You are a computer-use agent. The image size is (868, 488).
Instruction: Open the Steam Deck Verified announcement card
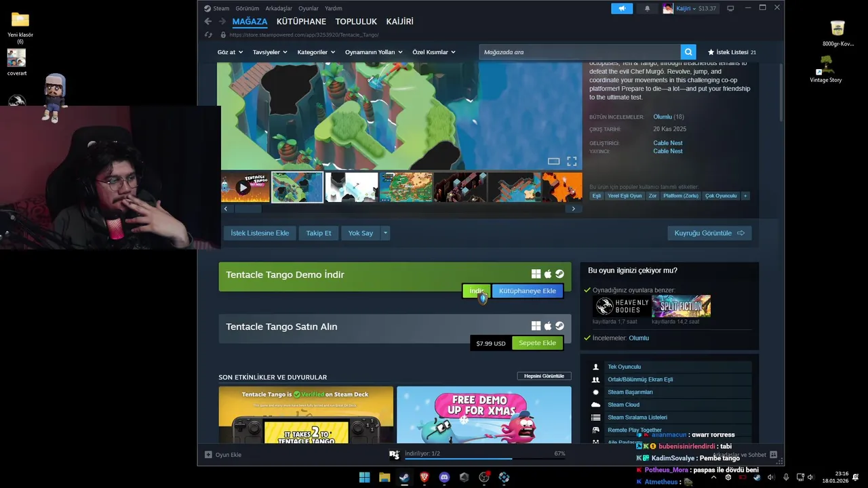click(306, 415)
